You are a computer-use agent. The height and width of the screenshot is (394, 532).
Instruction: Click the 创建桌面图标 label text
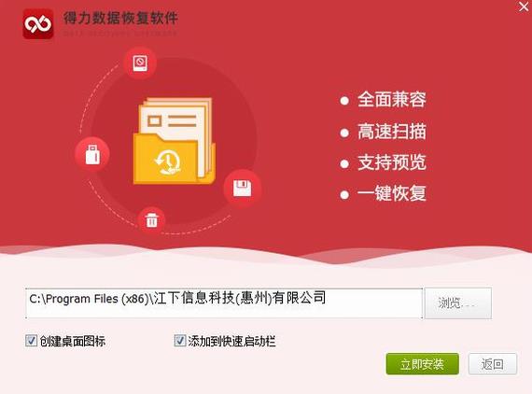[73, 341]
